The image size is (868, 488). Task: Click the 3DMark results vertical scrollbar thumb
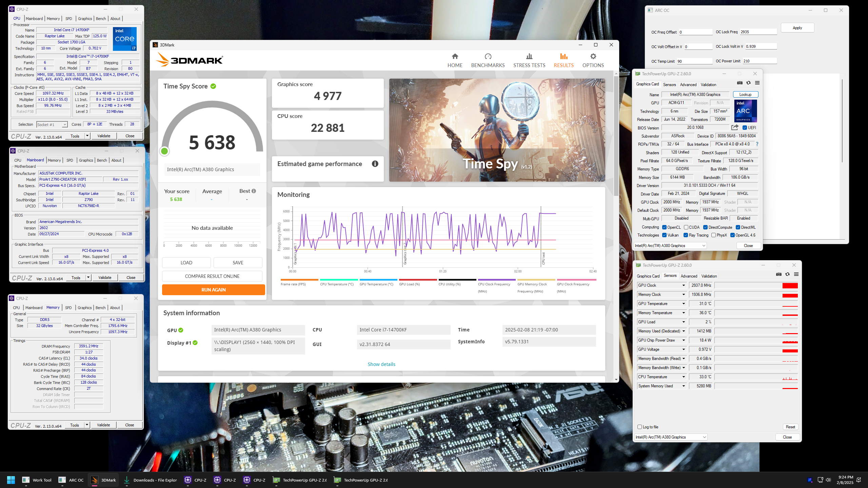pos(616,136)
